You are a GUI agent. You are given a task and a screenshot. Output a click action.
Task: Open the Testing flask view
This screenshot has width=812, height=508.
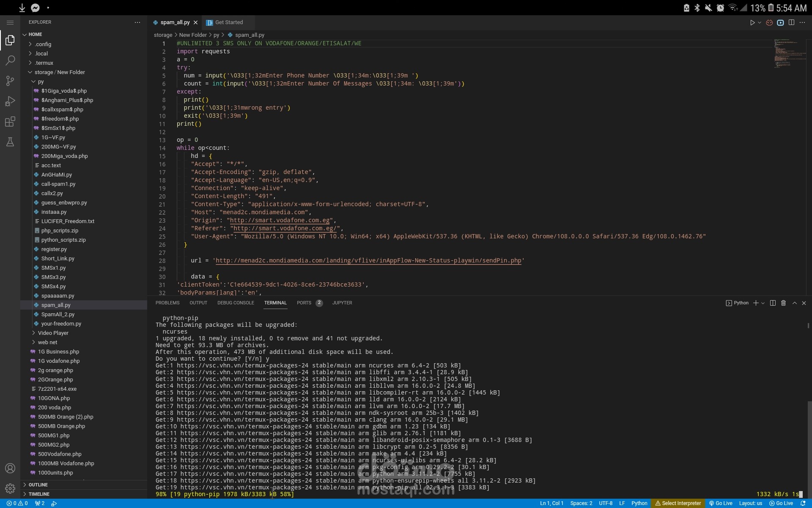pyautogui.click(x=10, y=142)
